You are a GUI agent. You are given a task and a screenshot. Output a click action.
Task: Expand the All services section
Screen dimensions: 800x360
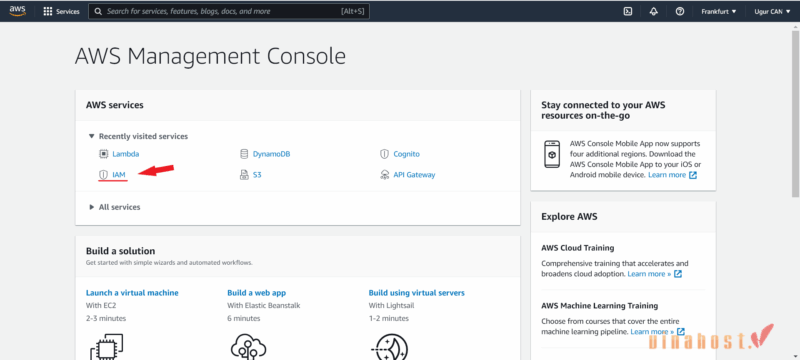click(x=115, y=207)
